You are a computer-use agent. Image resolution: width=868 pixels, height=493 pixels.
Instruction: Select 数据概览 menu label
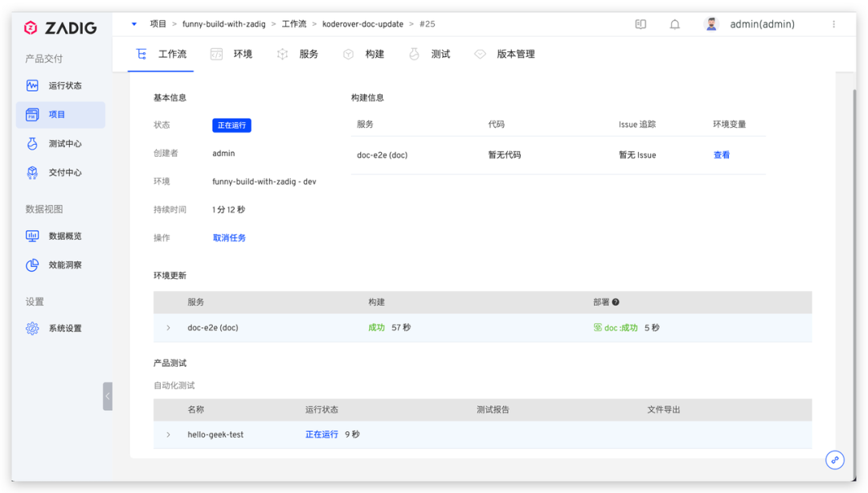[x=65, y=236]
